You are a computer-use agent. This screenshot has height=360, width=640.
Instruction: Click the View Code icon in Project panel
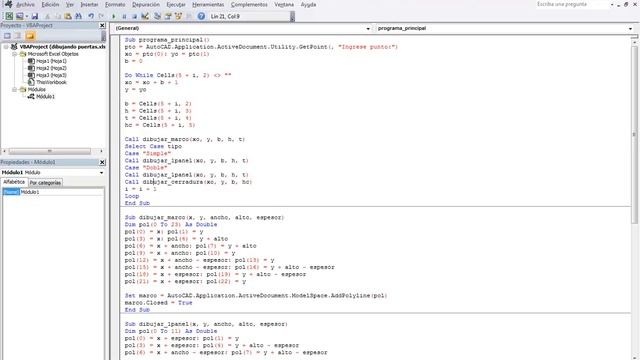[x=7, y=36]
